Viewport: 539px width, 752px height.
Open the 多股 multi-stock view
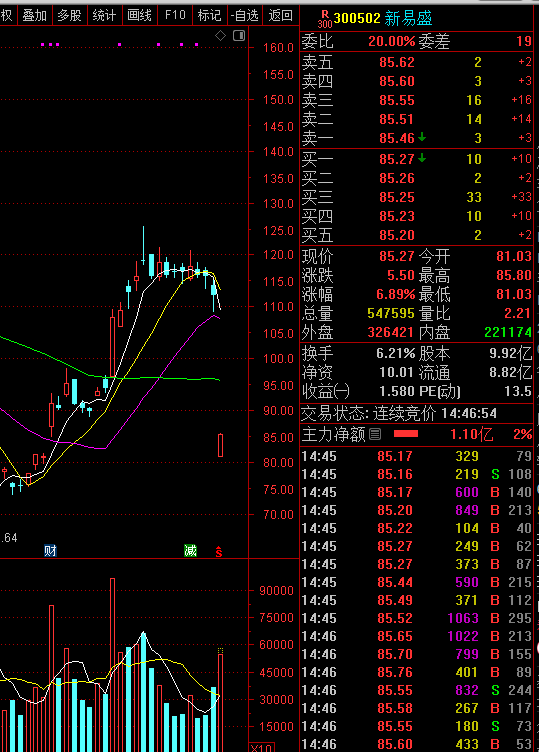click(x=70, y=15)
